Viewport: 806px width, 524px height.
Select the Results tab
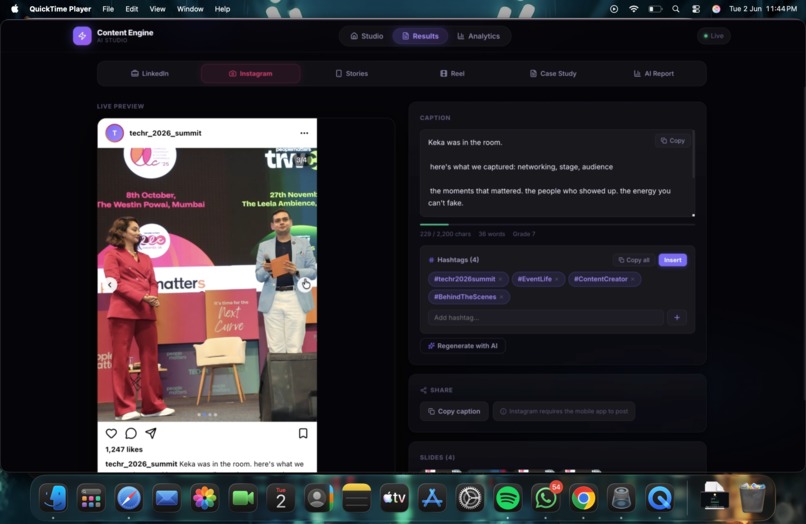click(x=420, y=36)
